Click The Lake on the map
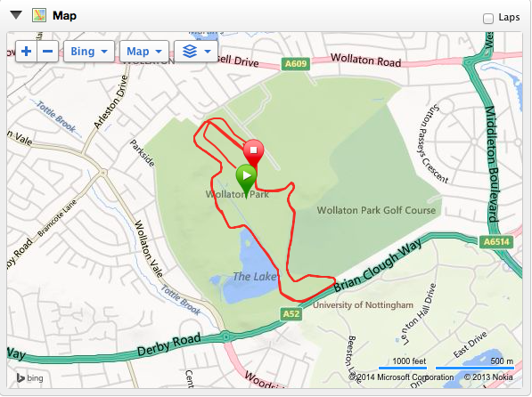 [x=255, y=277]
